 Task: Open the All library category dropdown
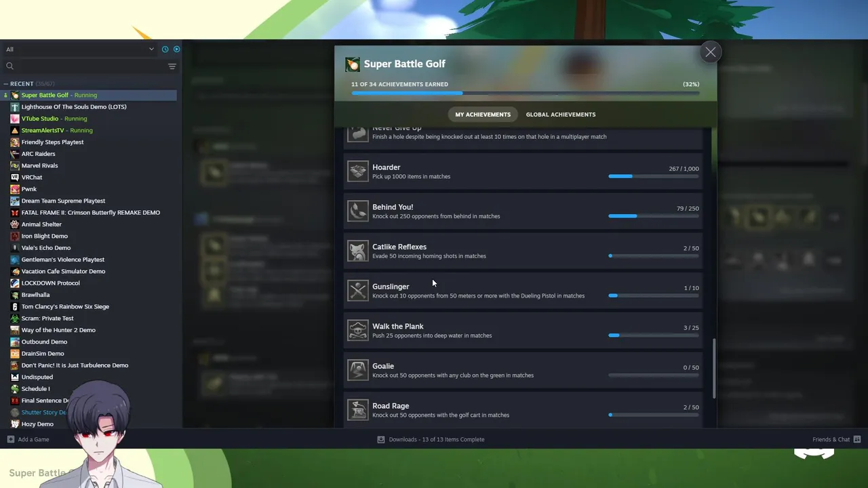(80, 49)
